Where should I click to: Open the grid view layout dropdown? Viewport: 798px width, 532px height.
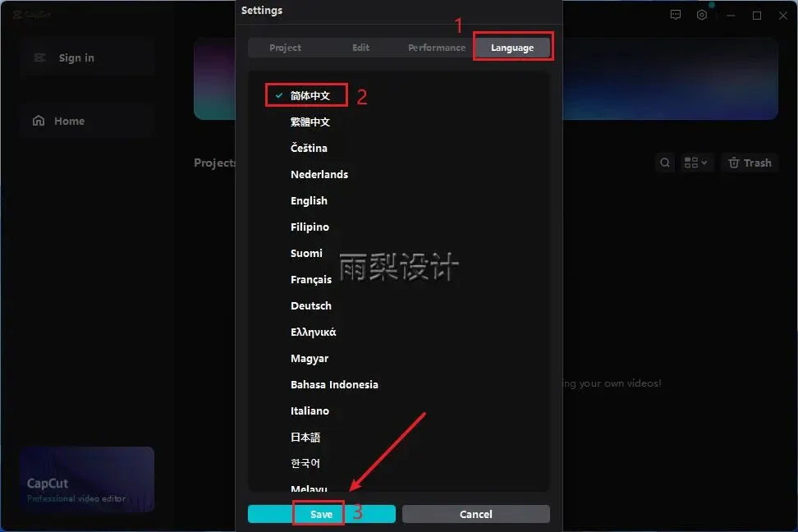click(695, 163)
